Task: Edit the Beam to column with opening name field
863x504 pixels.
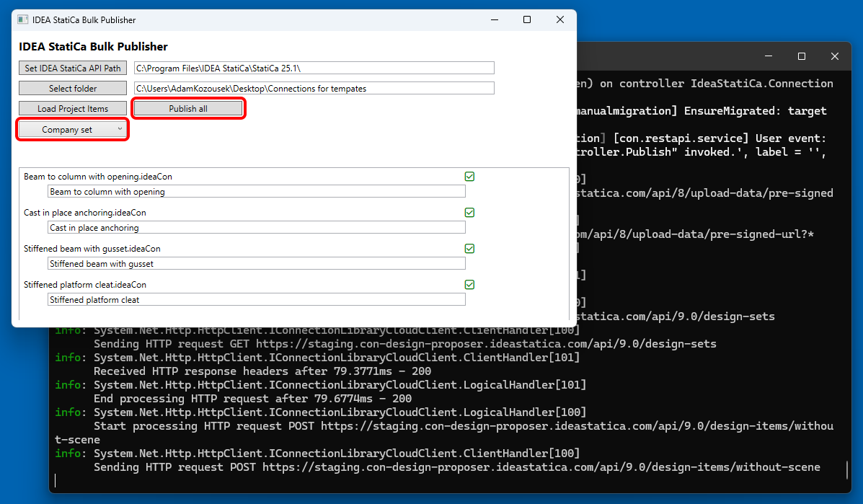Action: pos(256,192)
